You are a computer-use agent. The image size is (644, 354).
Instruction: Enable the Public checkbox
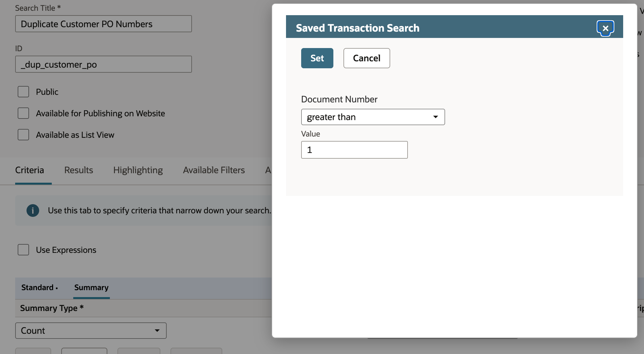pos(23,92)
